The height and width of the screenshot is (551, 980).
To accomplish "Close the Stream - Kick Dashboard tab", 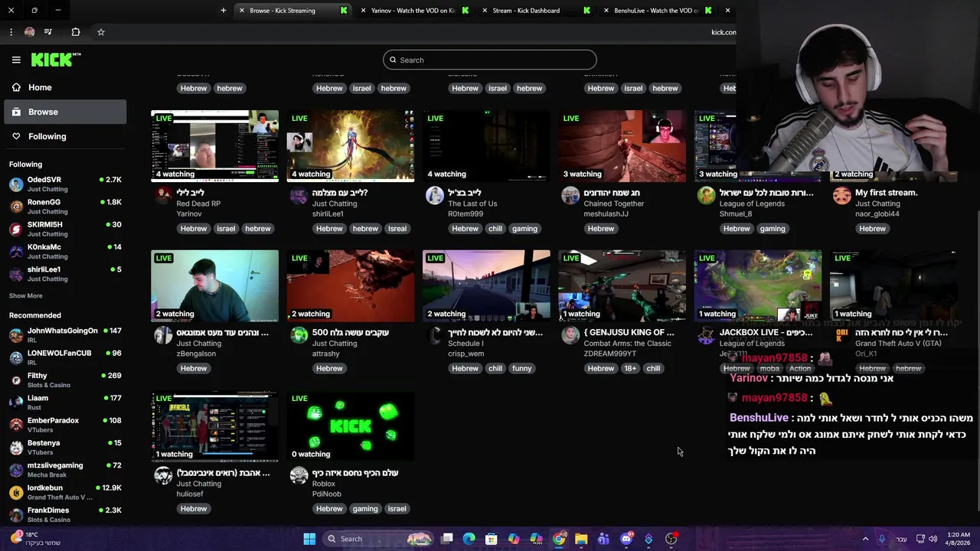I will (485, 11).
